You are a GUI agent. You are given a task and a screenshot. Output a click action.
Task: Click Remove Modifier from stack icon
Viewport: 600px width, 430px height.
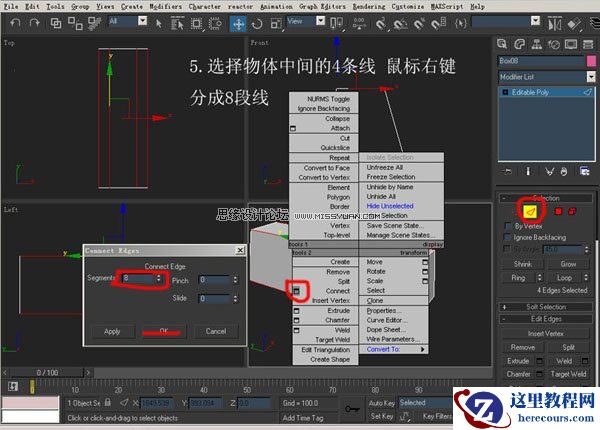[564, 171]
